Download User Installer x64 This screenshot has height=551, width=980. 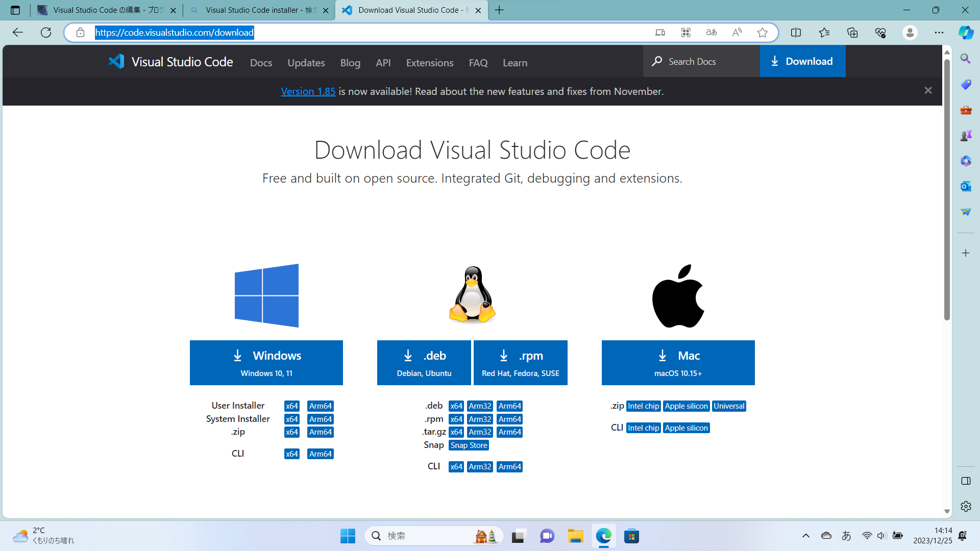point(292,406)
